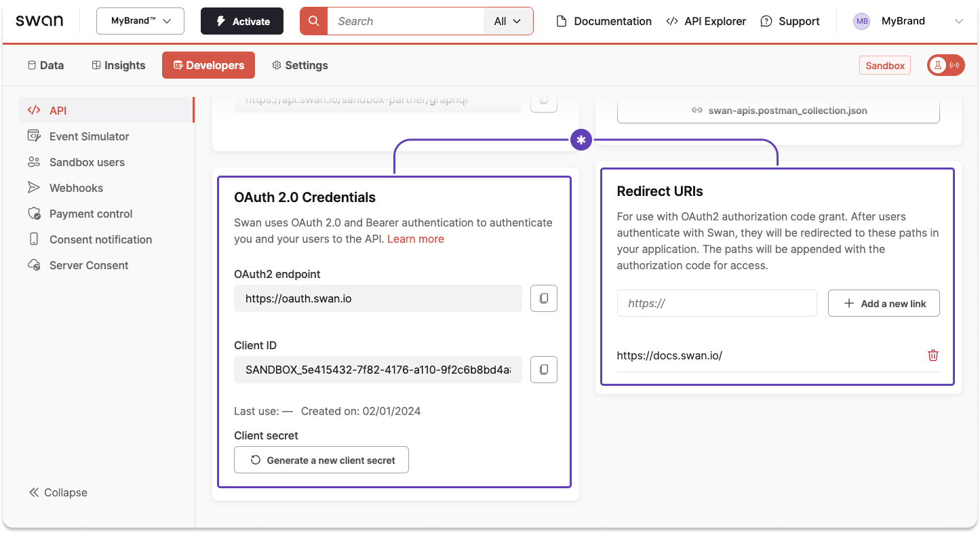The image size is (980, 533).
Task: Open Webhooks using its paper-plane icon
Action: (35, 188)
